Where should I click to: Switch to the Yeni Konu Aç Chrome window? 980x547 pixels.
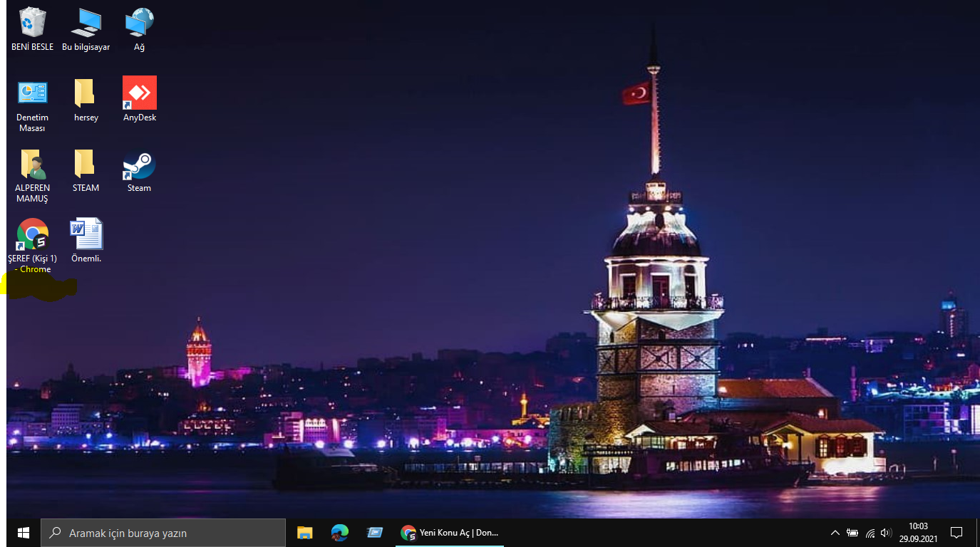450,533
